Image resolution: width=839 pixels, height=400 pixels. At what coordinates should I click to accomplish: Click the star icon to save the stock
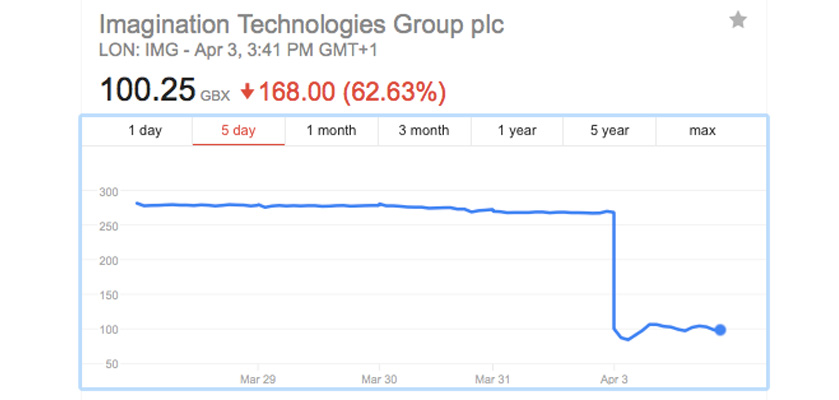[x=738, y=20]
